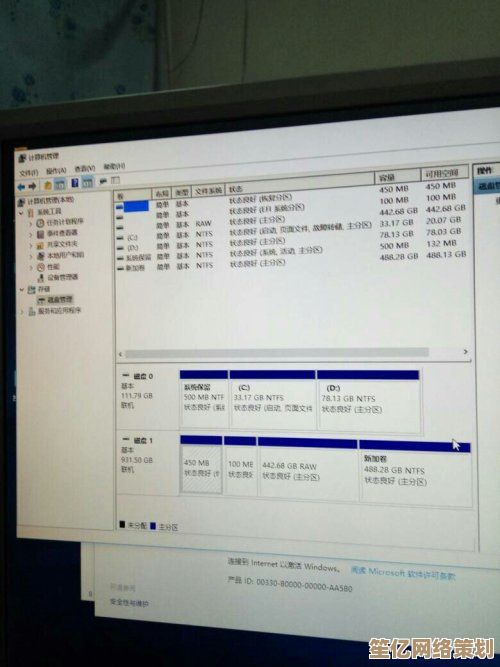Click the 容量 column header
The height and width of the screenshot is (667, 500).
point(397,177)
